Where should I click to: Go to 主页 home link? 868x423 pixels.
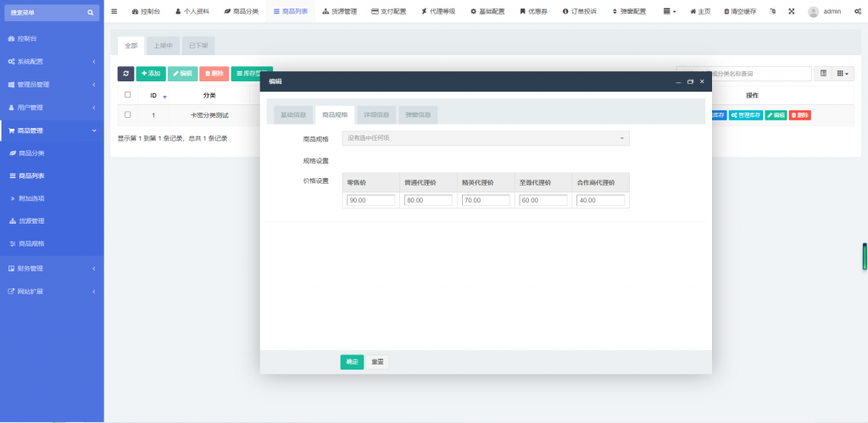click(x=700, y=11)
